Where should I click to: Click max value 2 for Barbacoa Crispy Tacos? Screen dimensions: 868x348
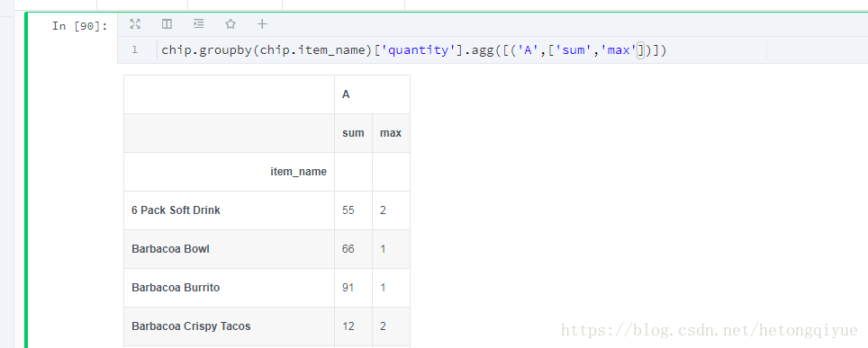383,326
